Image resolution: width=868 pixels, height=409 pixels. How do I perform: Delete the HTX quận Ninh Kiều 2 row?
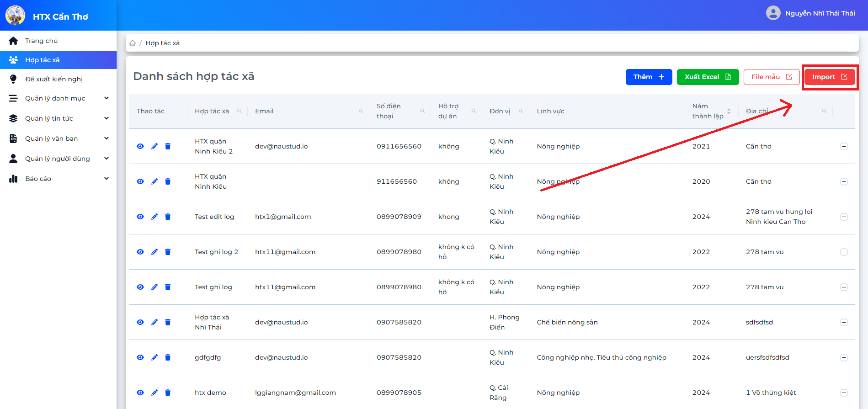[168, 146]
